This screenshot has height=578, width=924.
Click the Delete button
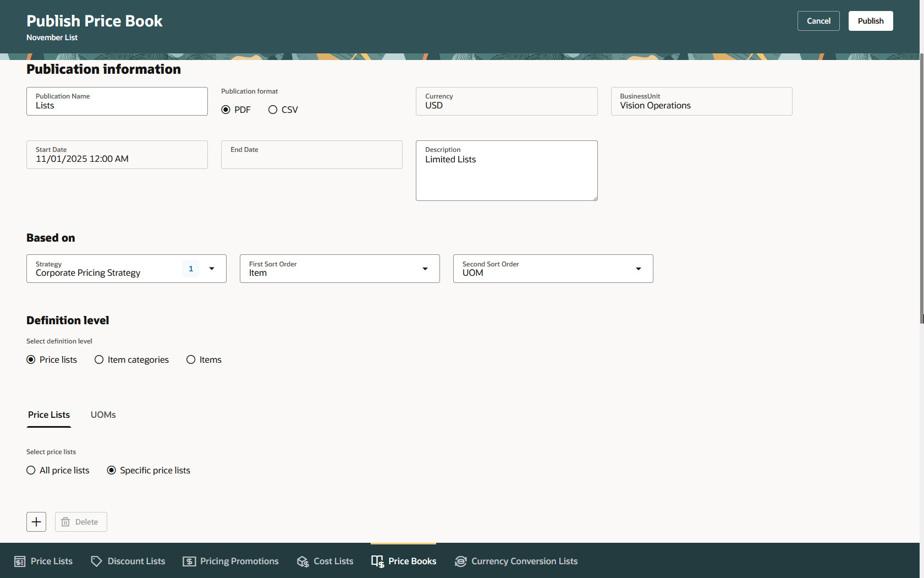point(81,522)
